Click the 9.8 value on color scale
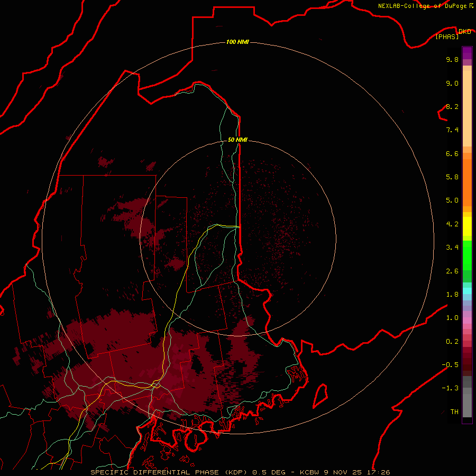 (x=452, y=59)
